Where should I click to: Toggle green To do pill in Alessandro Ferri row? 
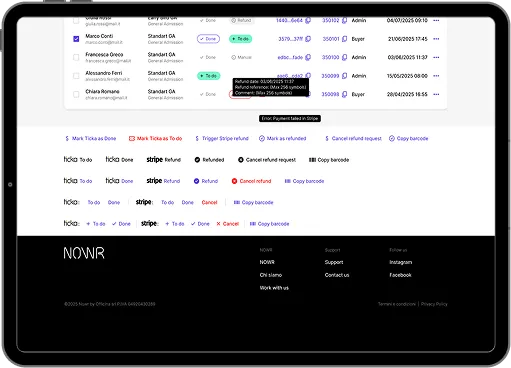208,76
